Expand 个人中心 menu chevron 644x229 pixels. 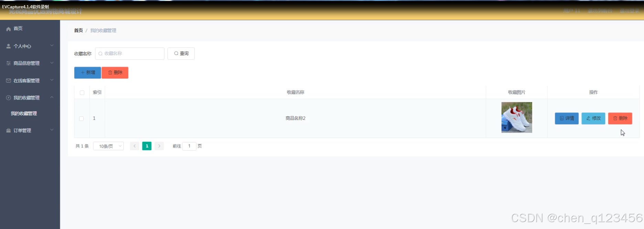click(x=52, y=45)
